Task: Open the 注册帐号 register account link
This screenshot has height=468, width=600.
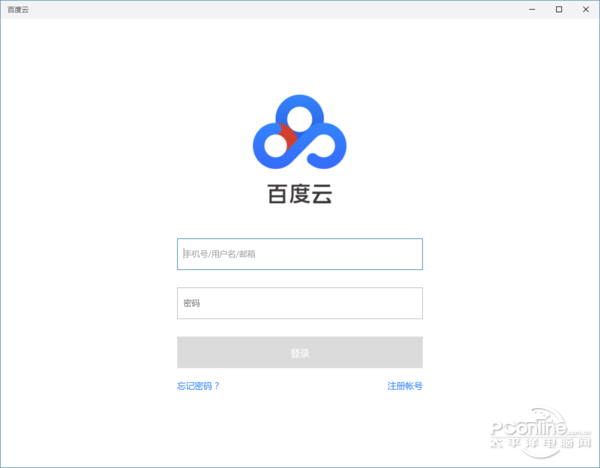Action: [x=405, y=386]
